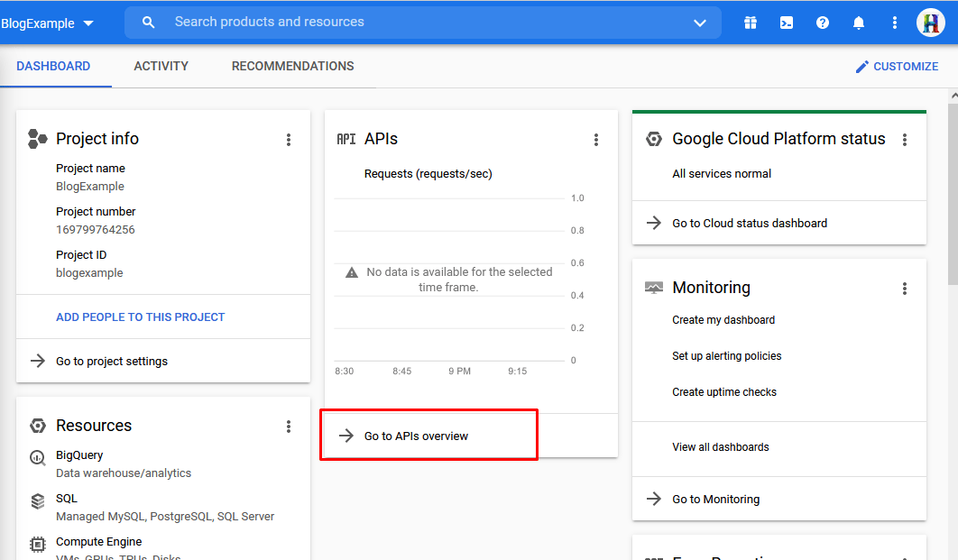This screenshot has width=958, height=560.
Task: Click All services normal text
Action: 722,173
